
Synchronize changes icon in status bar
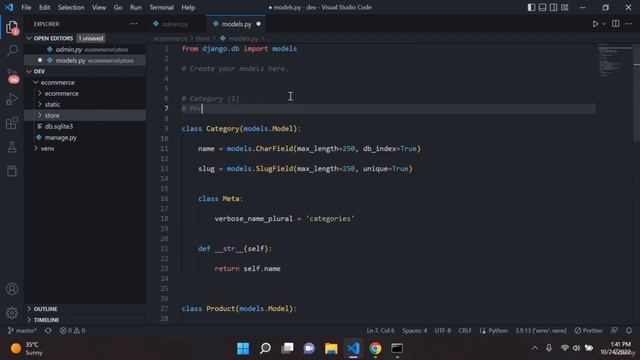point(48,331)
